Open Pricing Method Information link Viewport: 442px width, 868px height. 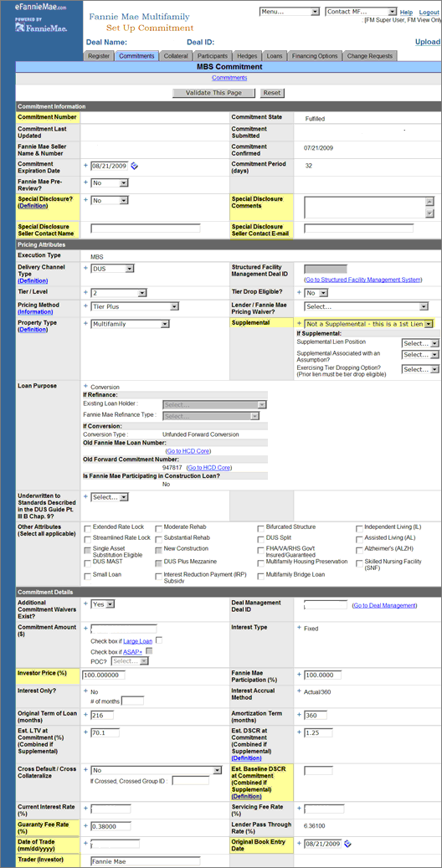click(x=34, y=311)
